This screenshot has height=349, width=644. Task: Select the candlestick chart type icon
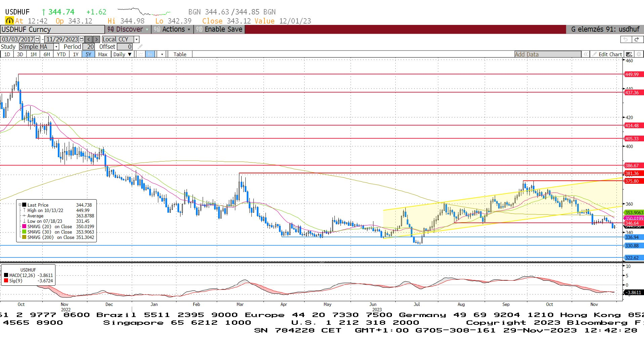click(150, 54)
